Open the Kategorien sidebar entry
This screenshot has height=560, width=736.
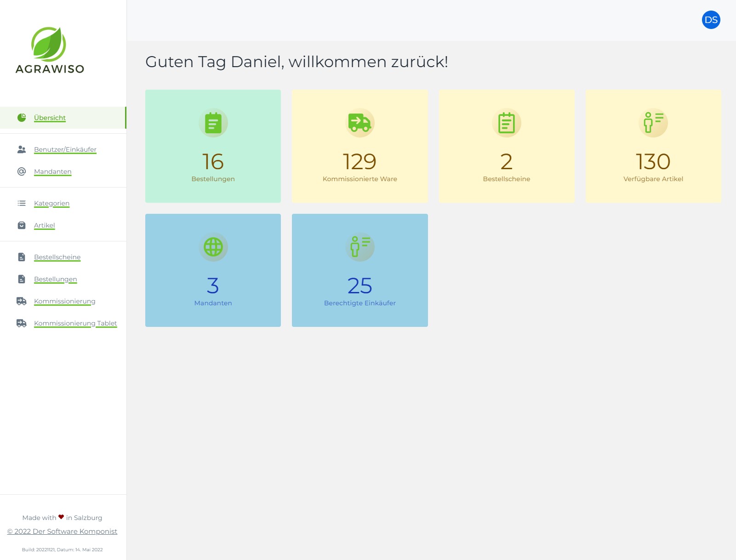pos(51,203)
